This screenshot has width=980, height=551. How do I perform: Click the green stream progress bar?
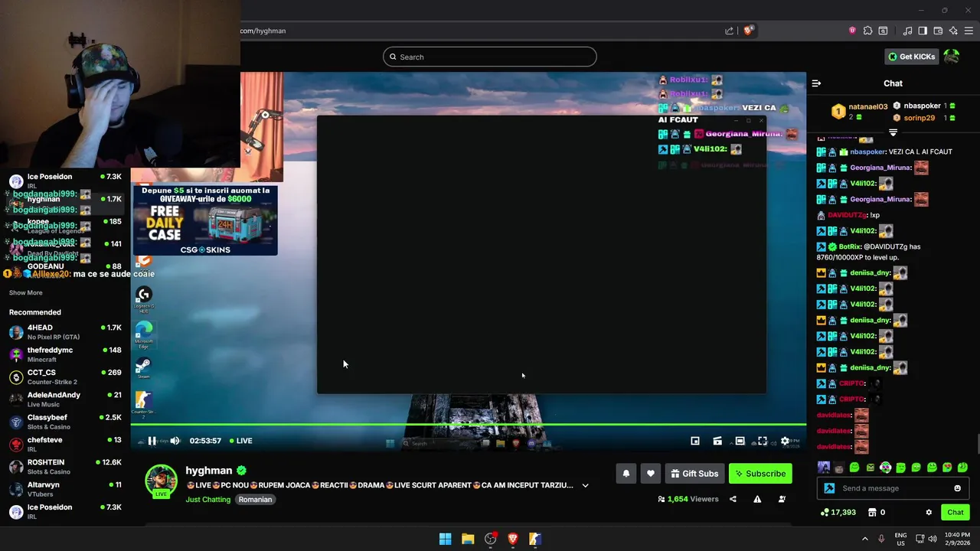tap(468, 424)
